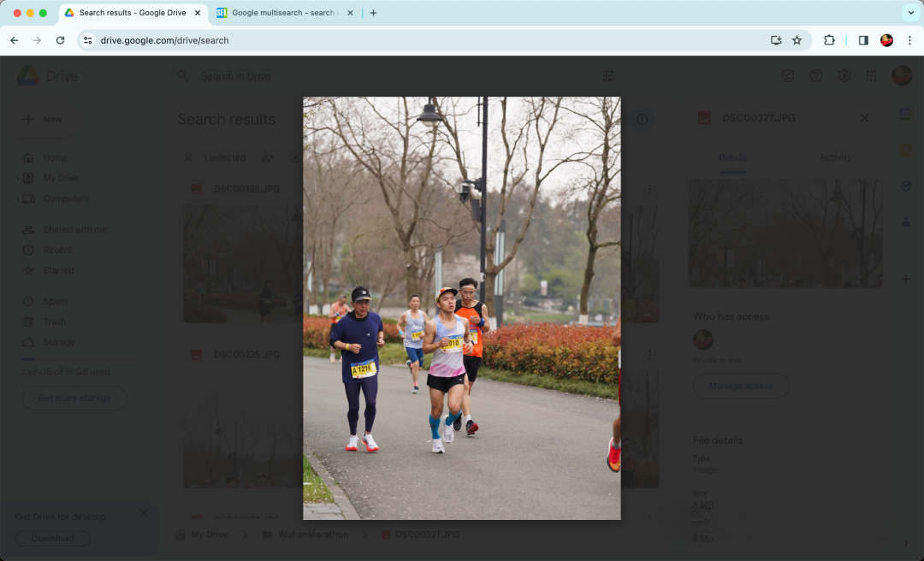Open a new browser tab
Screen dimensions: 924x561
(373, 12)
